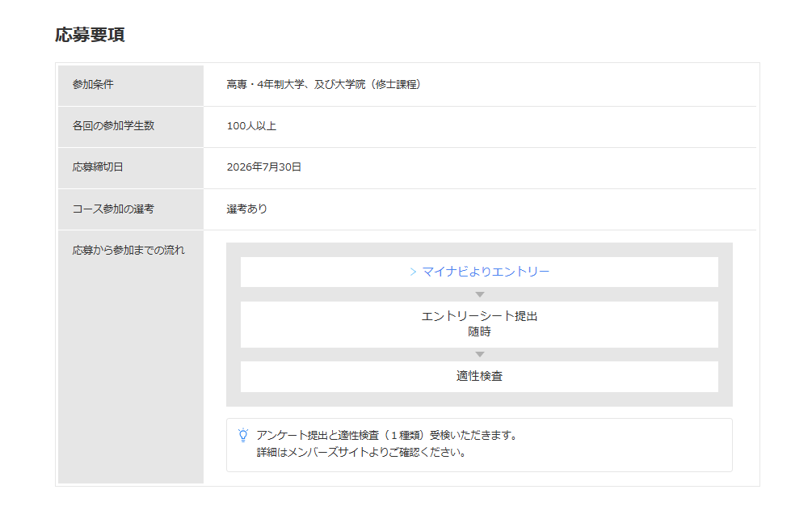Viewport: 812px width, 515px height.
Task: Click the コース参加の選考 label
Action: pyautogui.click(x=113, y=209)
